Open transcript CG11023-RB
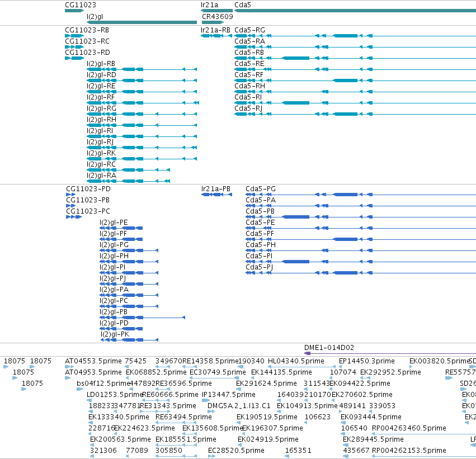 [87, 30]
